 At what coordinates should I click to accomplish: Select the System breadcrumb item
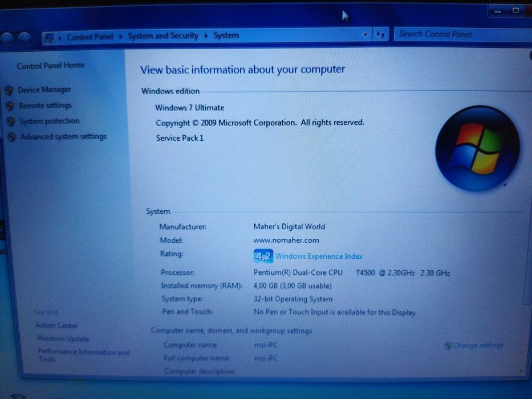pyautogui.click(x=226, y=35)
